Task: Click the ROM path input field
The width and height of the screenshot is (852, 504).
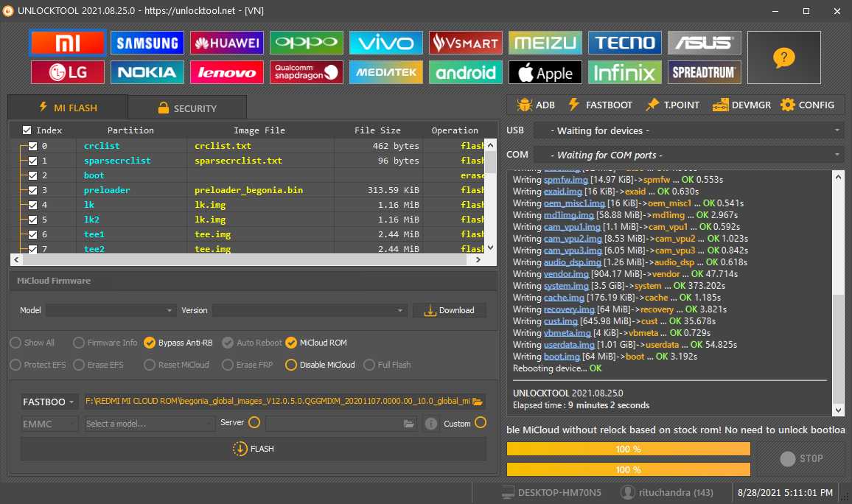Action: [278, 402]
